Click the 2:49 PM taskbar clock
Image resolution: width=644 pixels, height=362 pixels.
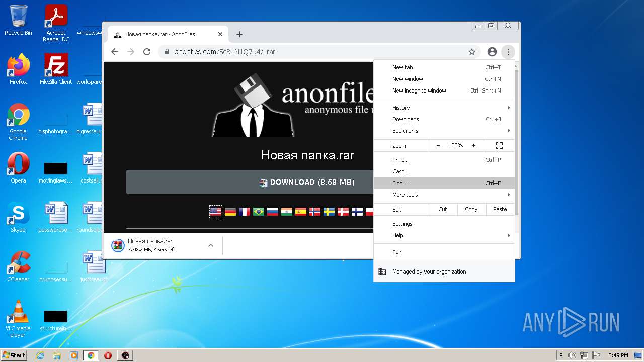point(618,355)
